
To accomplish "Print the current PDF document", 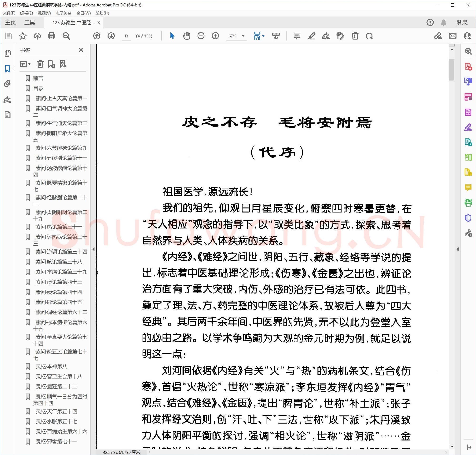I will [51, 36].
